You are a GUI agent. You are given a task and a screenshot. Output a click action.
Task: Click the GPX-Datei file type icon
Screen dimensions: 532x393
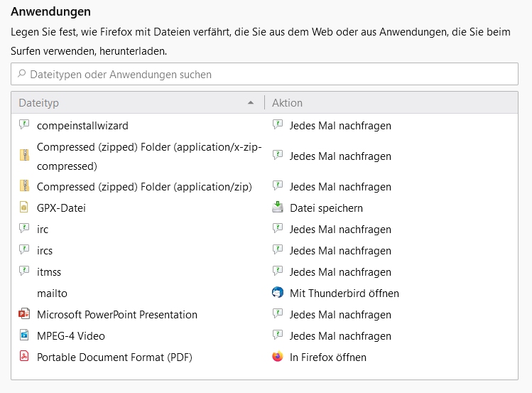coord(24,208)
